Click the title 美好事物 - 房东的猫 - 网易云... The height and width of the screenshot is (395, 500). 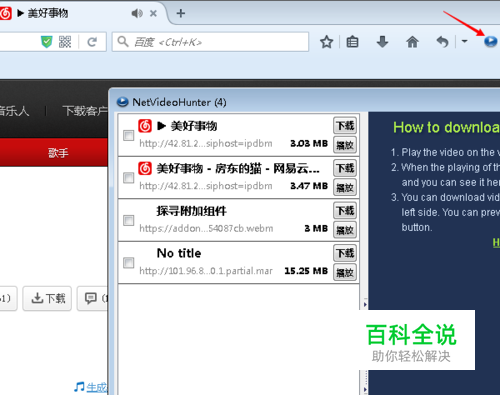[238, 168]
